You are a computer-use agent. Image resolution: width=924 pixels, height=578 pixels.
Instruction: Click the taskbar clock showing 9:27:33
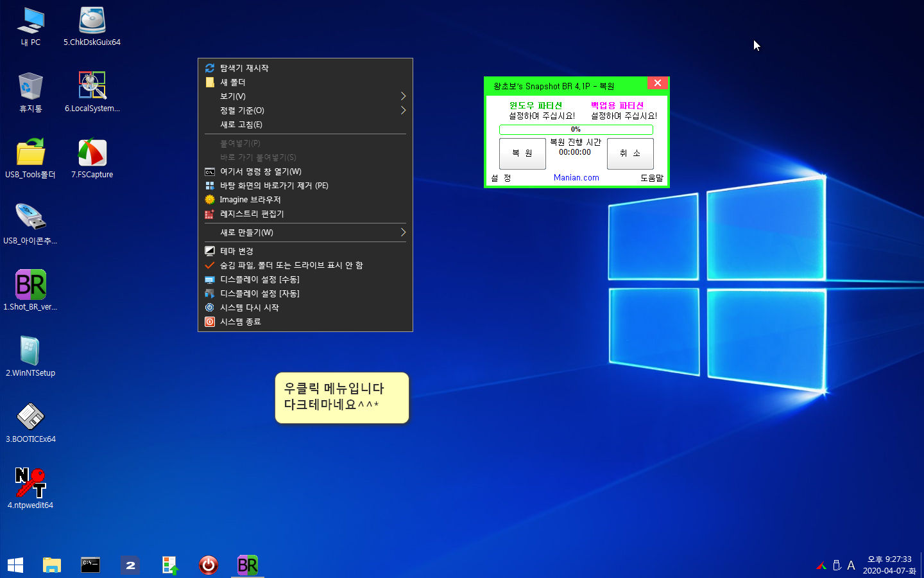889,565
